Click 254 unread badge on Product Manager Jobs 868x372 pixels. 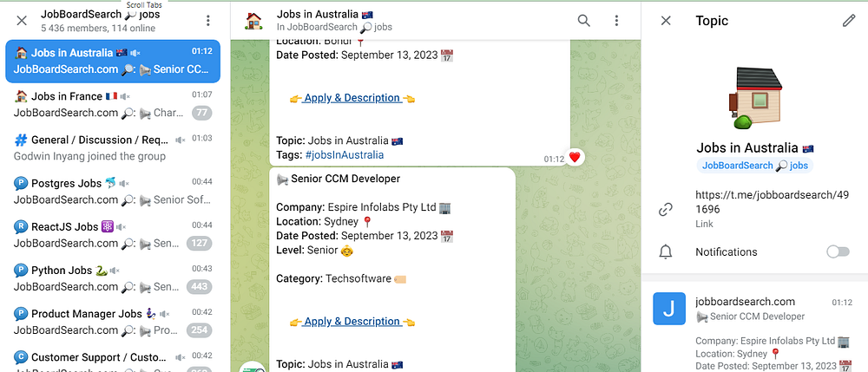click(x=200, y=330)
